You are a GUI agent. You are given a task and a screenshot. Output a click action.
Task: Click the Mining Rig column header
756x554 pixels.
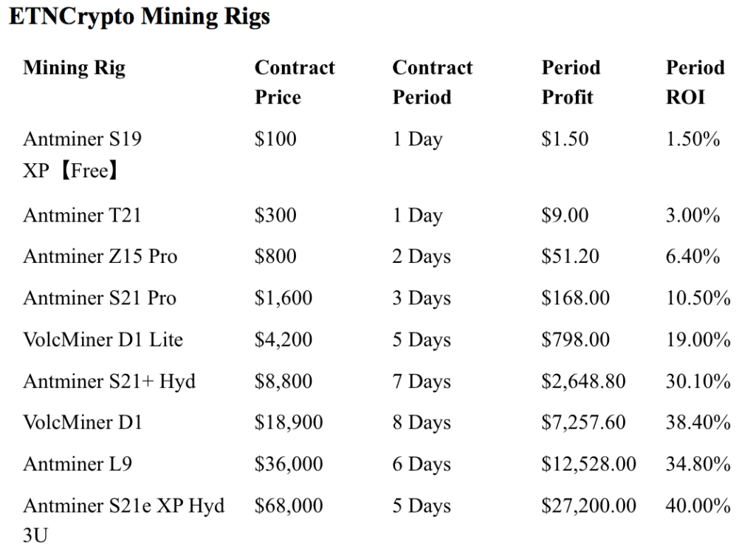coord(74,69)
